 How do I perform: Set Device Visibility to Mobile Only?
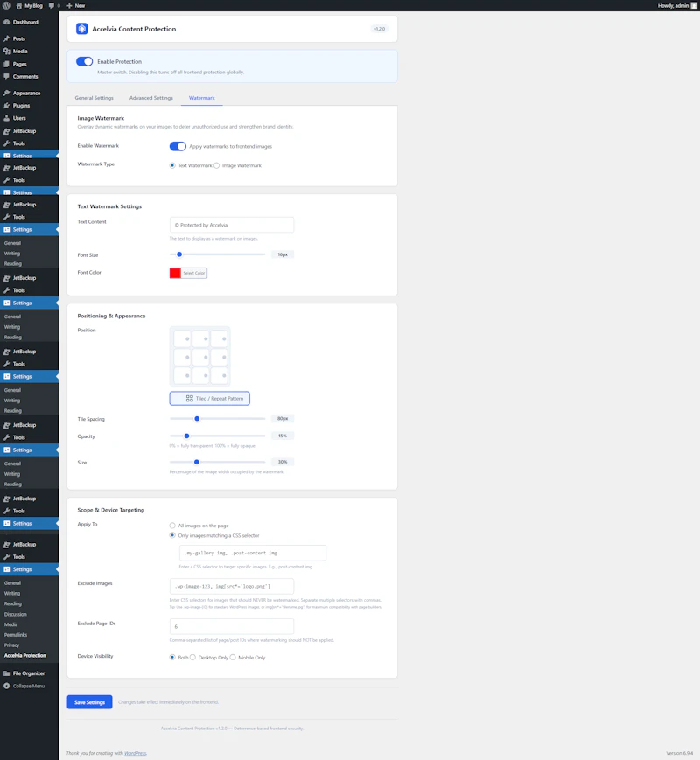[233, 658]
